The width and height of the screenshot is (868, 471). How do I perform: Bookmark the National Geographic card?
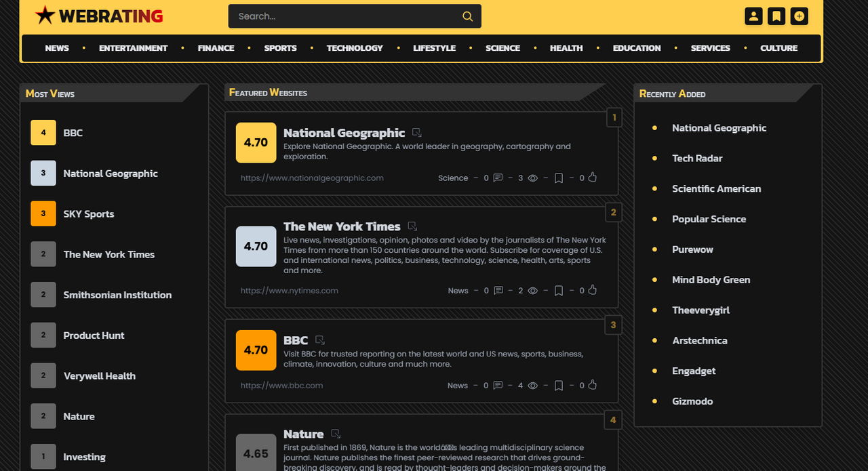point(559,178)
